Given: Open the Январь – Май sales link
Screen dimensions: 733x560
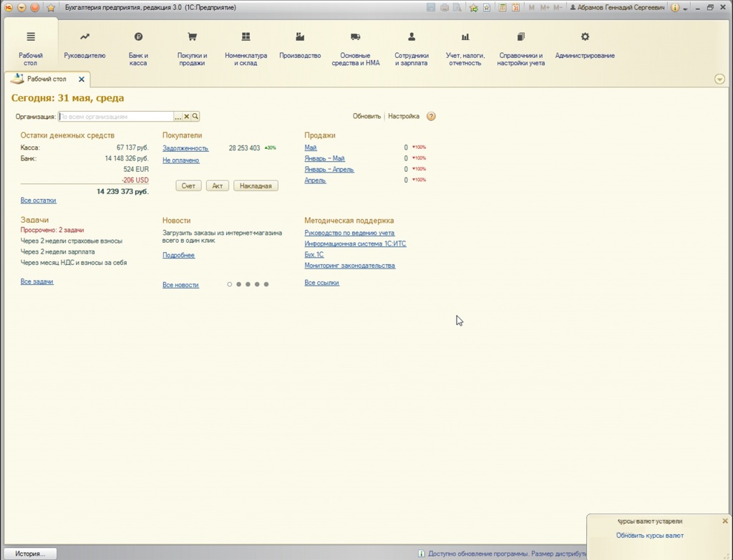Looking at the screenshot, I should tap(324, 158).
